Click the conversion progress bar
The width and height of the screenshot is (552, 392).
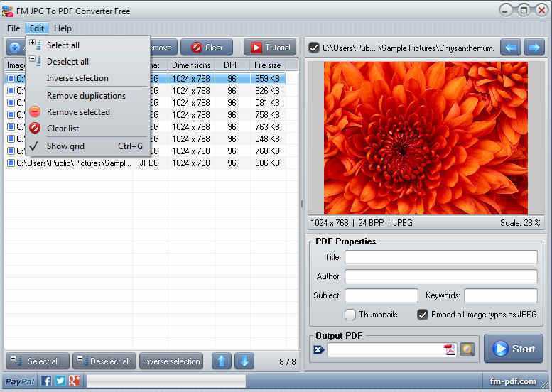click(x=166, y=381)
